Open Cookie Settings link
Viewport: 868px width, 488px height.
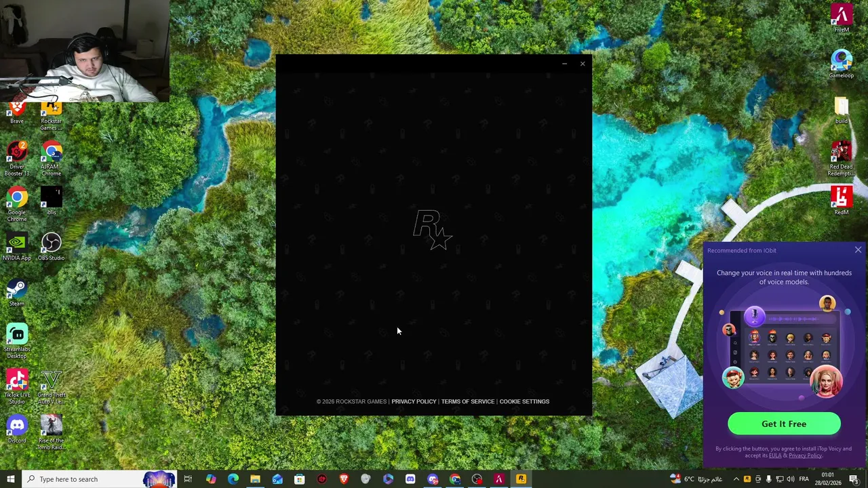click(x=524, y=401)
